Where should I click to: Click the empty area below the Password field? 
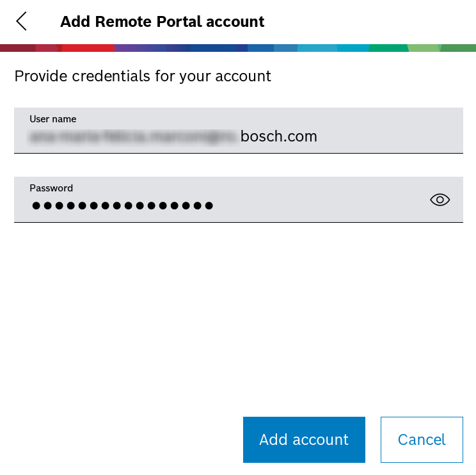pos(238,307)
